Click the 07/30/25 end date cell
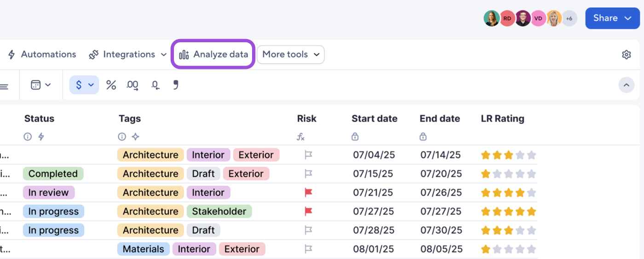 pyautogui.click(x=441, y=230)
